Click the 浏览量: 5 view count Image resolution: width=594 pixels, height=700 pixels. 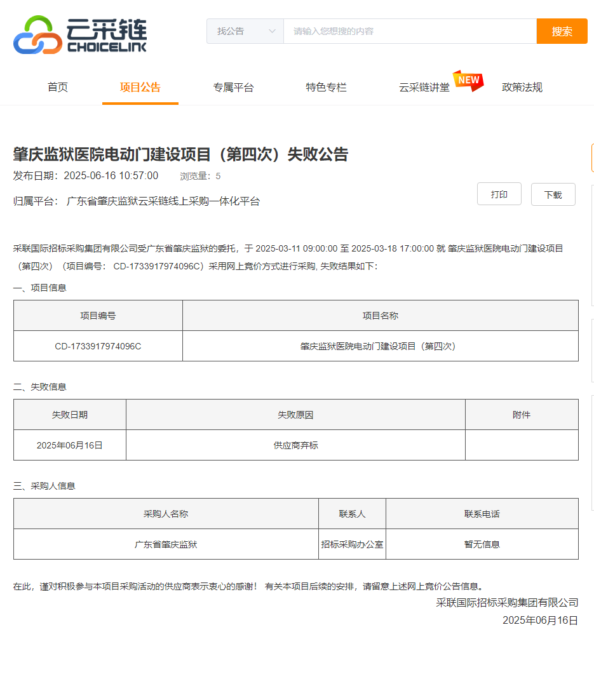pyautogui.click(x=200, y=177)
